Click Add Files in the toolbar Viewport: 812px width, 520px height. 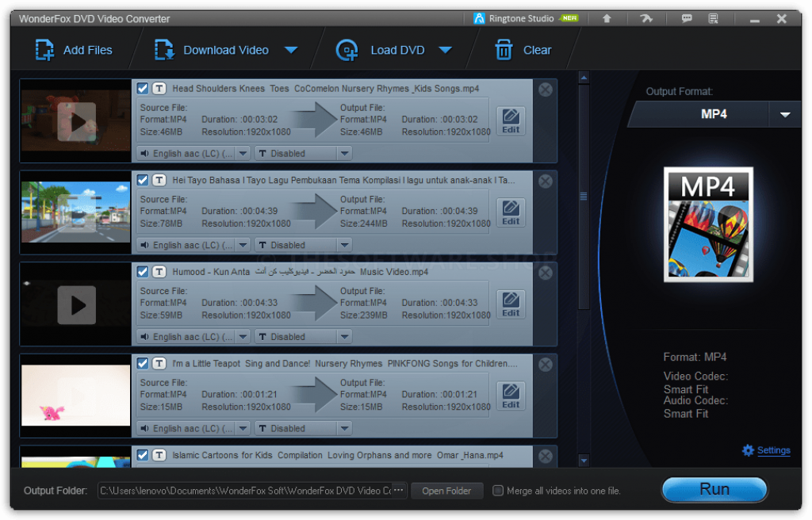[x=74, y=50]
